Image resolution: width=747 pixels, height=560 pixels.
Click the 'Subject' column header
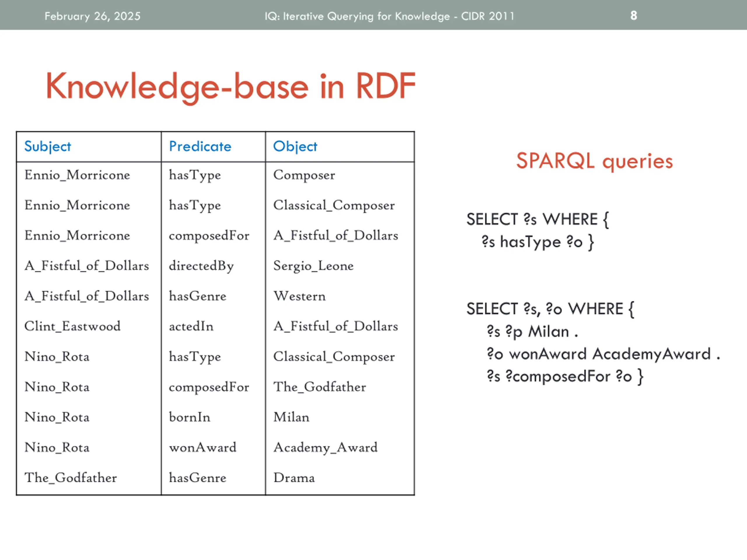coord(48,147)
